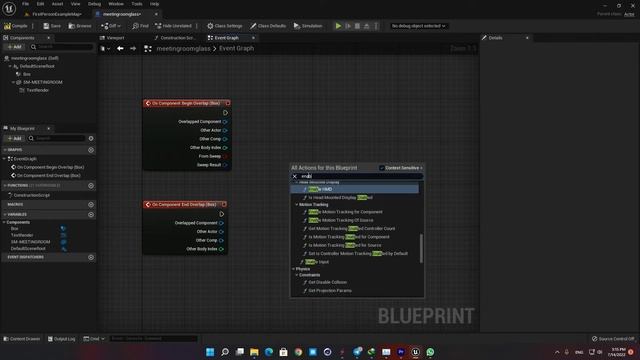Image resolution: width=640 pixels, height=360 pixels.
Task: Collapse the Motion Tracking category
Action: coord(297,204)
